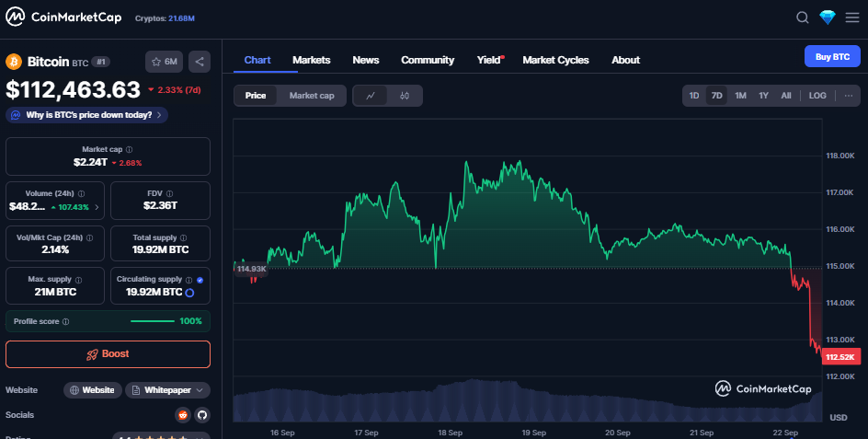Screen dimensions: 868x439
Task: Set chart range to 7D
Action: 716,96
